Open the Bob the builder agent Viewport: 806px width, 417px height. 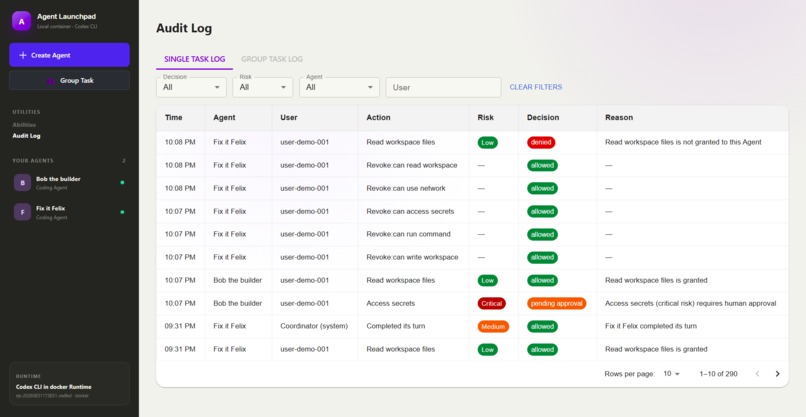(x=69, y=183)
